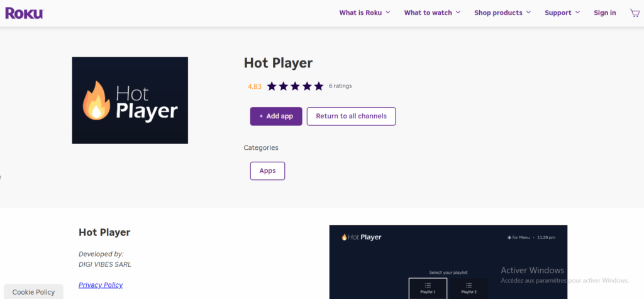Open the shopping cart icon

(635, 13)
